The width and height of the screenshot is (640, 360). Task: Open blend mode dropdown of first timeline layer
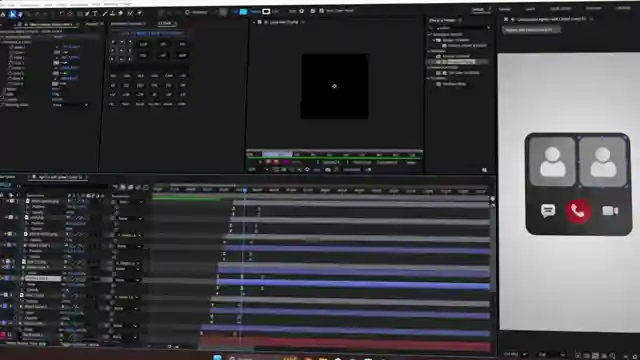pyautogui.click(x=130, y=202)
